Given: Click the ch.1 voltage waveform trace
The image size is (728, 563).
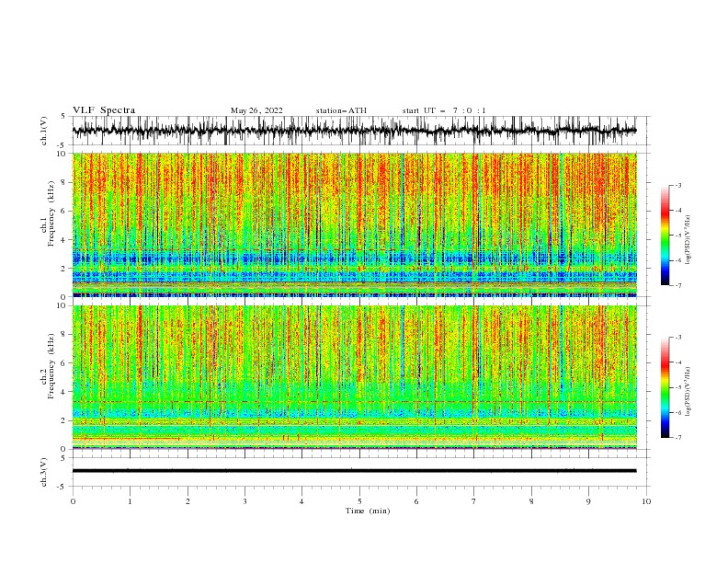Looking at the screenshot, I should (354, 131).
